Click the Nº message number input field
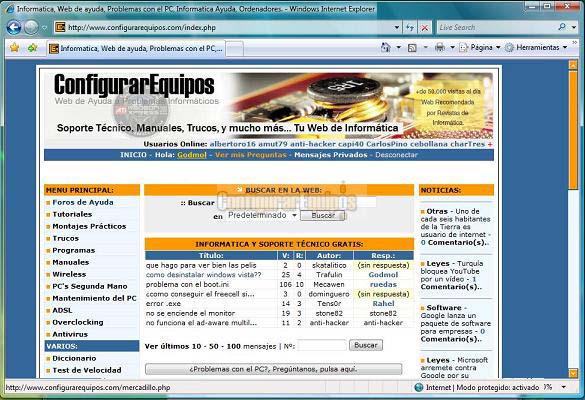 322,346
